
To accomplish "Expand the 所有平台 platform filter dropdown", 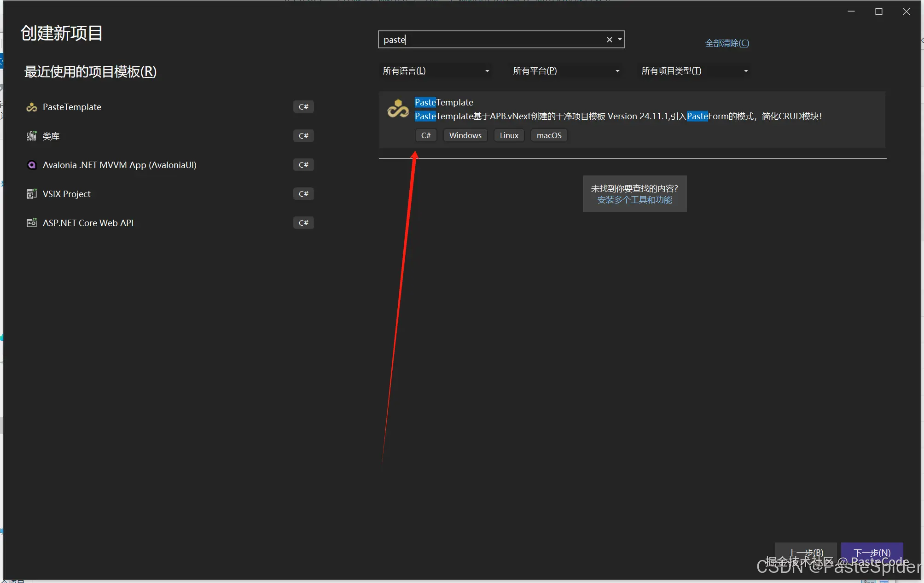I will (x=566, y=71).
